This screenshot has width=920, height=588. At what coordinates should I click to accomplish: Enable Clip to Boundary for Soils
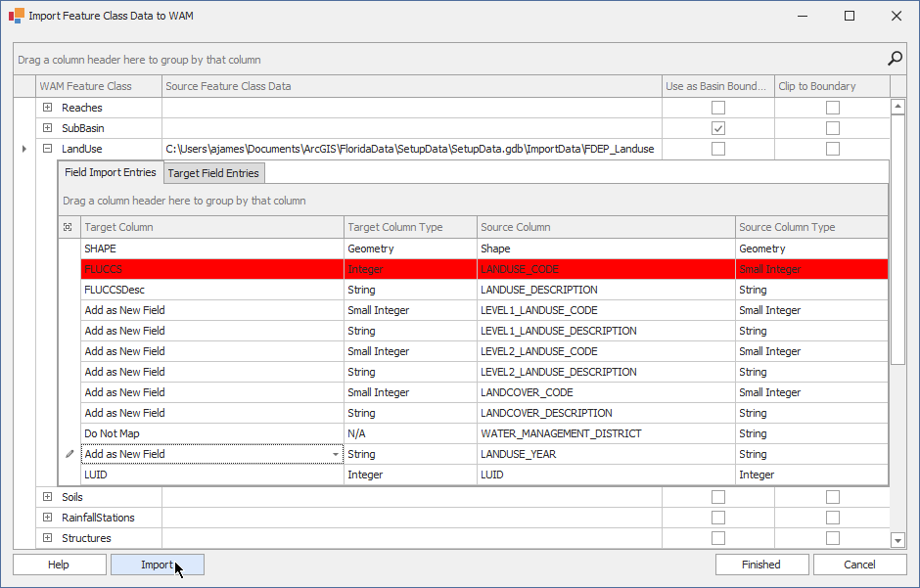tap(833, 497)
